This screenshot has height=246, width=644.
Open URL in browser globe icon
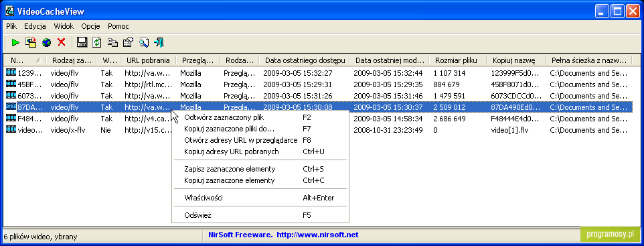coord(46,42)
